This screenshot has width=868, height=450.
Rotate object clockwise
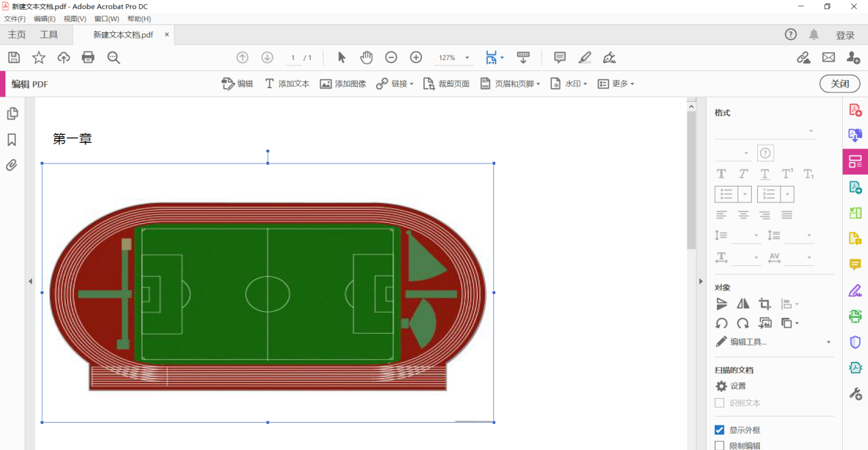click(x=743, y=323)
